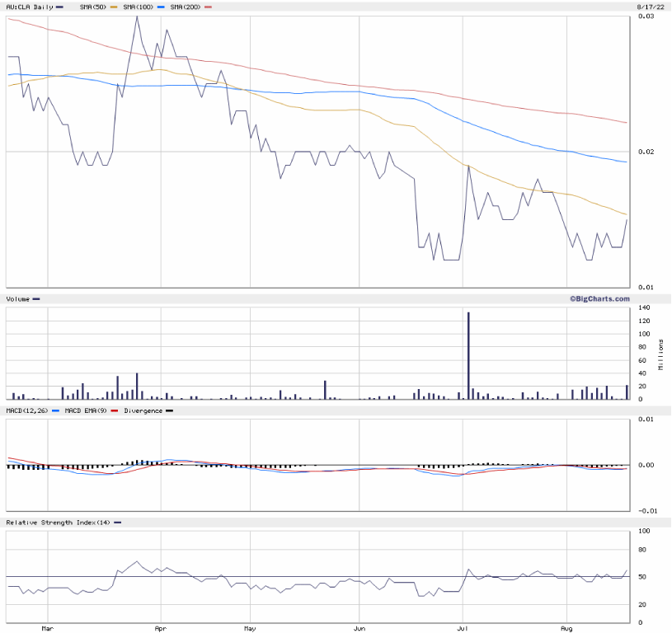Image resolution: width=672 pixels, height=633 pixels.
Task: Click the Aug month marker on axis
Action: [x=567, y=627]
